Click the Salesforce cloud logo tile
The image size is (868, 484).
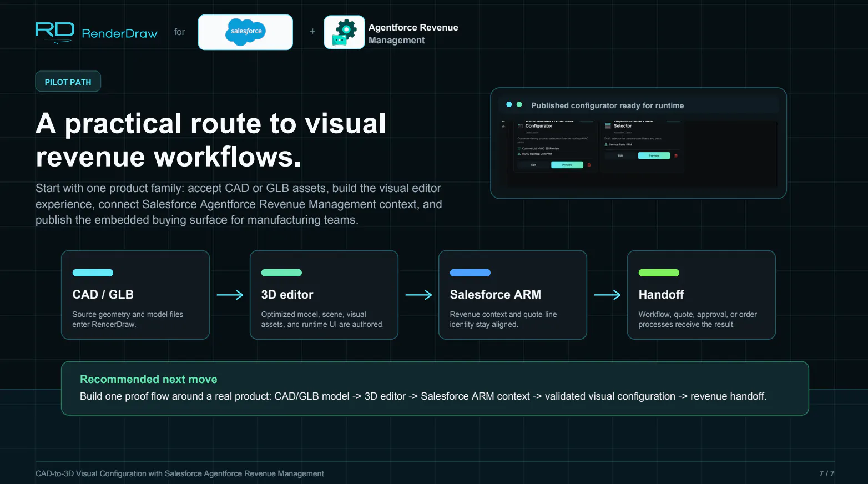pyautogui.click(x=245, y=32)
